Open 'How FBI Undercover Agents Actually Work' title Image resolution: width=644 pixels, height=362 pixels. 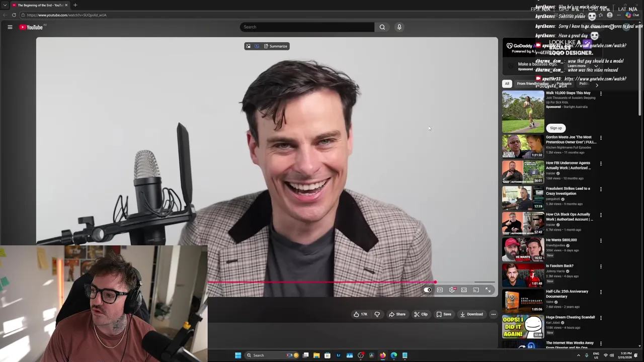tap(568, 165)
